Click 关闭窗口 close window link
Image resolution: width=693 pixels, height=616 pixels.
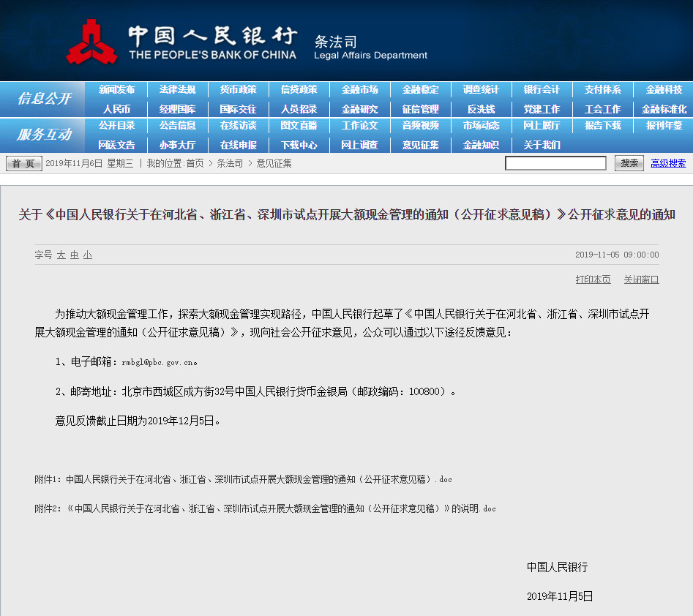pyautogui.click(x=641, y=279)
